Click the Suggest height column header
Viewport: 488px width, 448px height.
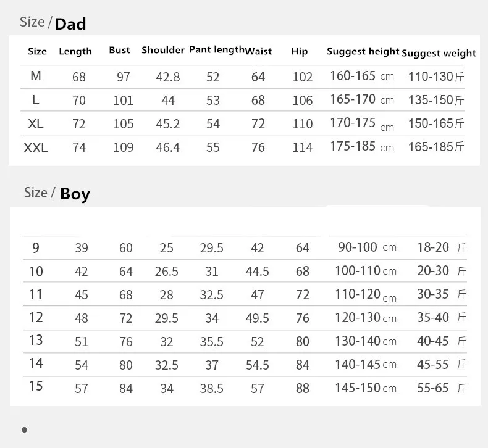pos(363,51)
